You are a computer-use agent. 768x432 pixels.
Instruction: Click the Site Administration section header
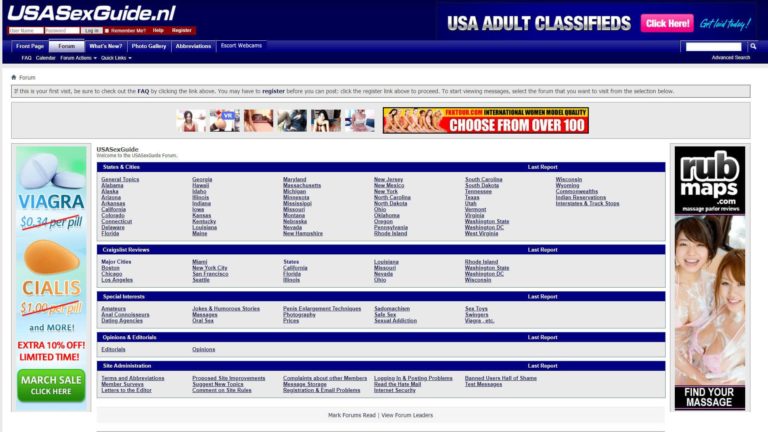pyautogui.click(x=127, y=366)
